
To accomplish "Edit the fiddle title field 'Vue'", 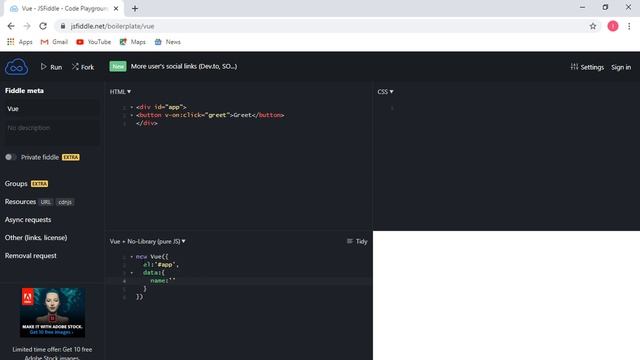I will (x=51, y=109).
